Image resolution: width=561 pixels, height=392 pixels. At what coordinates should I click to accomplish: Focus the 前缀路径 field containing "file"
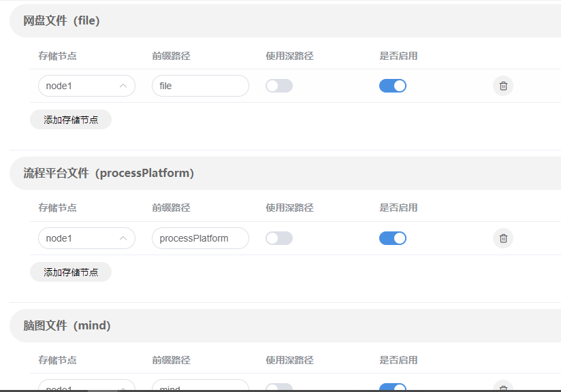pos(200,86)
